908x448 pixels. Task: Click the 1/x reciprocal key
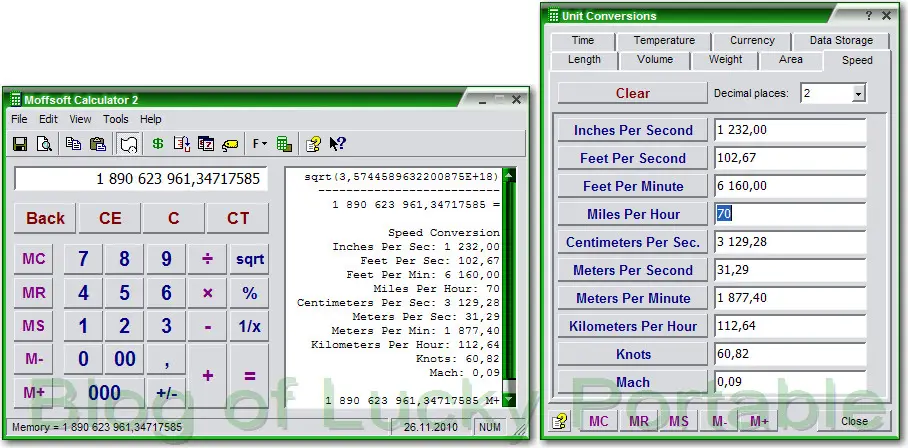(x=250, y=326)
